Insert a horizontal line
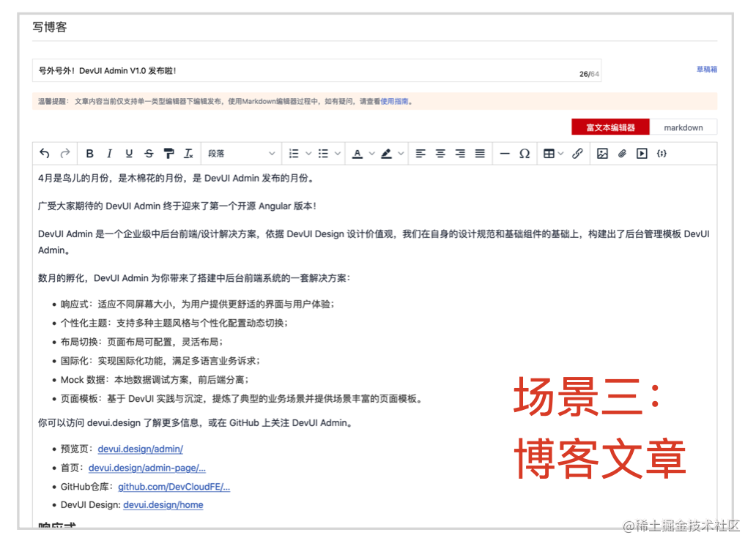The image size is (756, 549). coord(505,154)
